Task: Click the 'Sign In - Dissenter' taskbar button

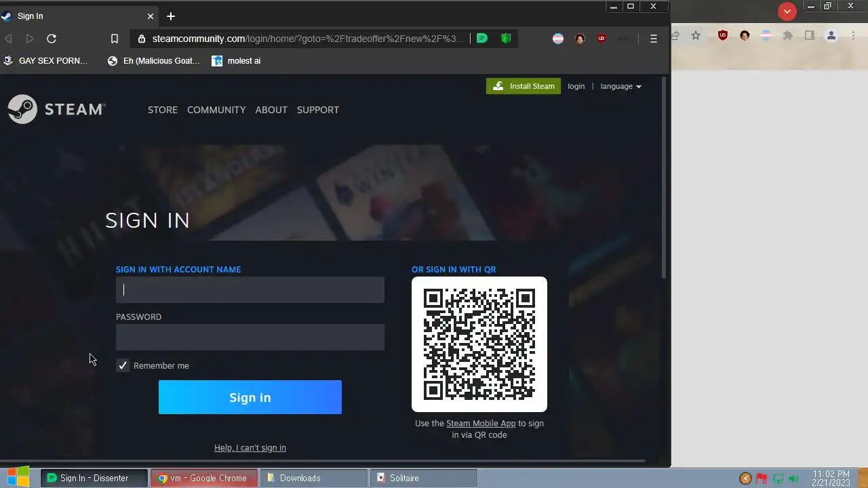Action: (x=94, y=478)
